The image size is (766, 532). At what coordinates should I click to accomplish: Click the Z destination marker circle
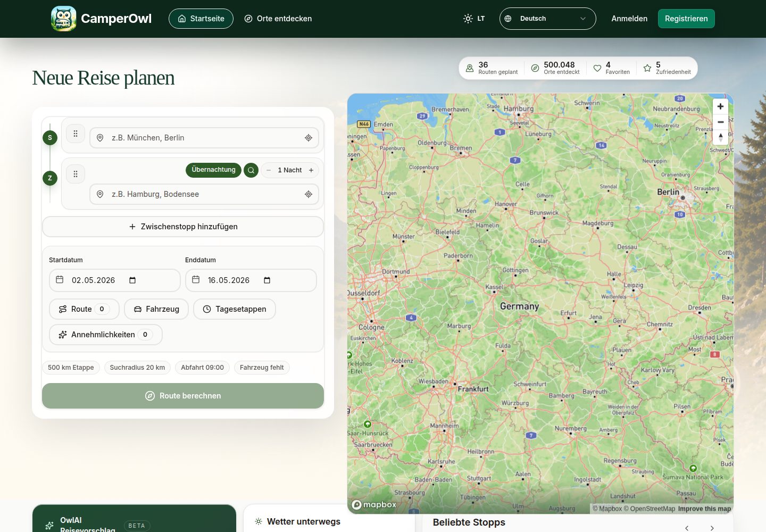click(x=50, y=178)
